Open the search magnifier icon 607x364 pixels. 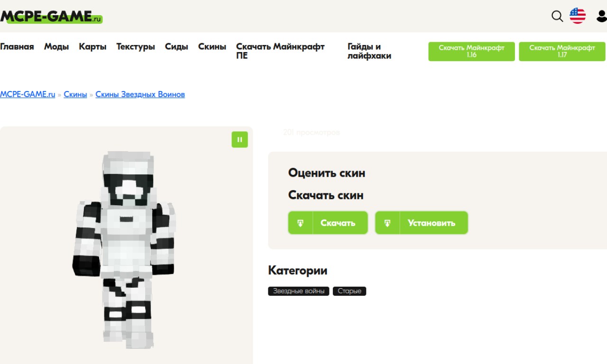click(x=557, y=16)
